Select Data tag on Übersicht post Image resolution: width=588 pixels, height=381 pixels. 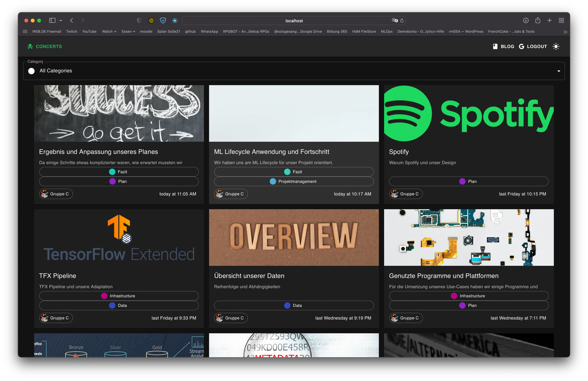coord(294,306)
